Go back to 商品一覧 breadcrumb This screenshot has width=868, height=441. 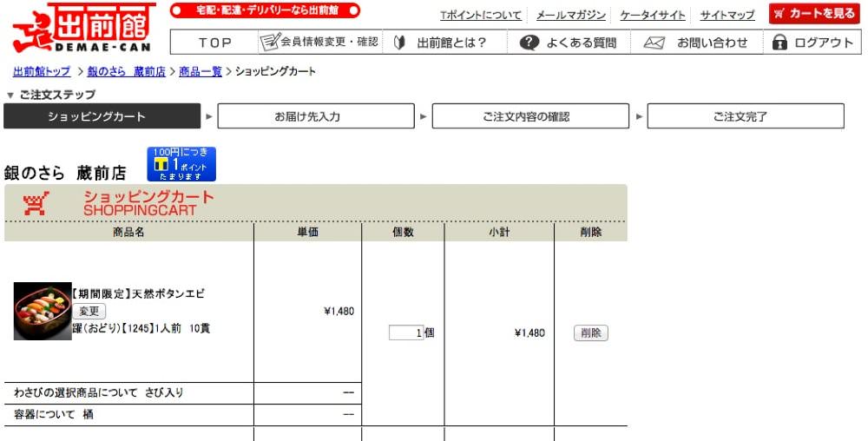pos(201,71)
